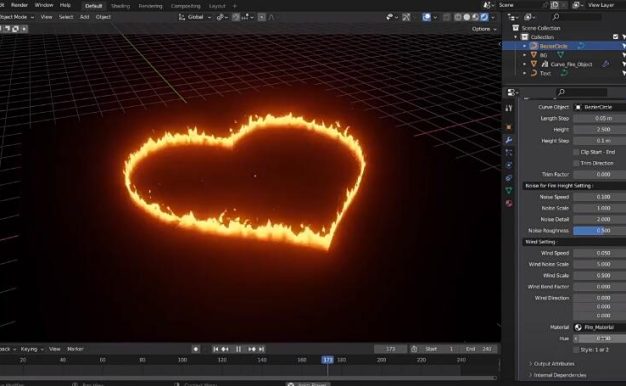Screen dimensions: 626x386
Task: Toggle the BG row's funnel-shaped restriction icon
Action: [x=624, y=55]
